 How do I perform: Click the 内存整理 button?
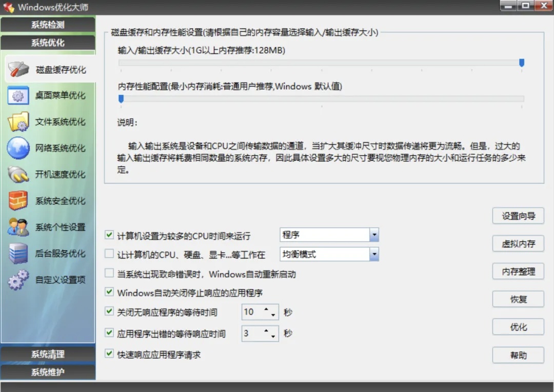click(x=518, y=272)
